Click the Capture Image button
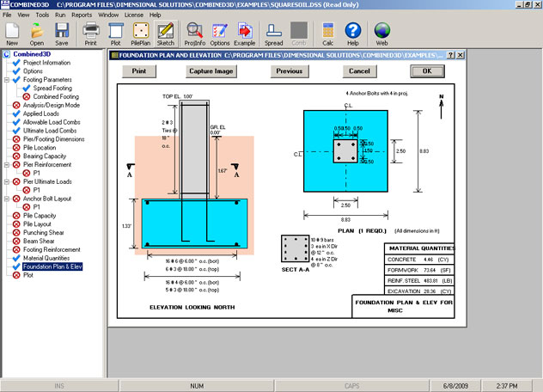The image size is (543, 392). pyautogui.click(x=210, y=71)
